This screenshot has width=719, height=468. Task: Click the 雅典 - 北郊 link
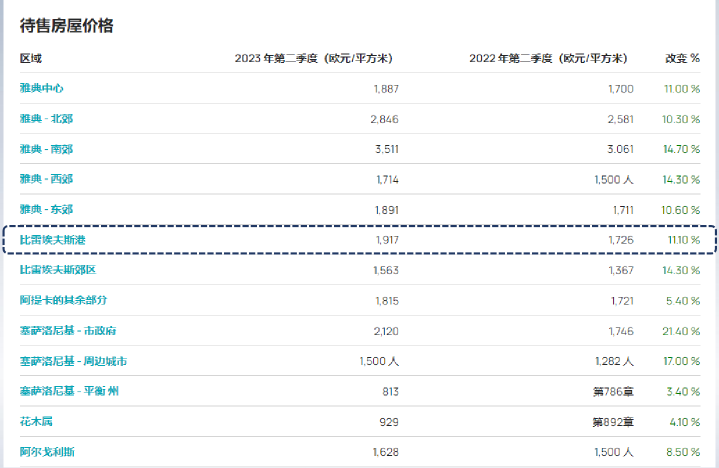point(46,119)
